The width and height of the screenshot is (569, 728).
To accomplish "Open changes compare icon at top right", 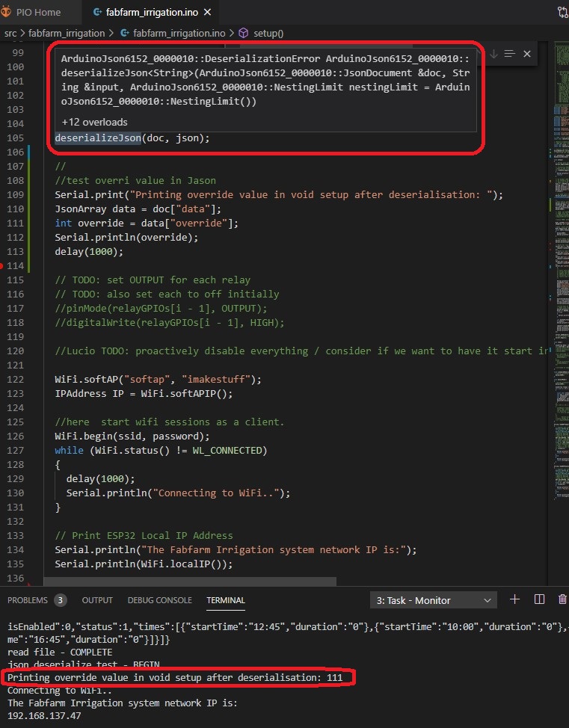I will coord(563,13).
